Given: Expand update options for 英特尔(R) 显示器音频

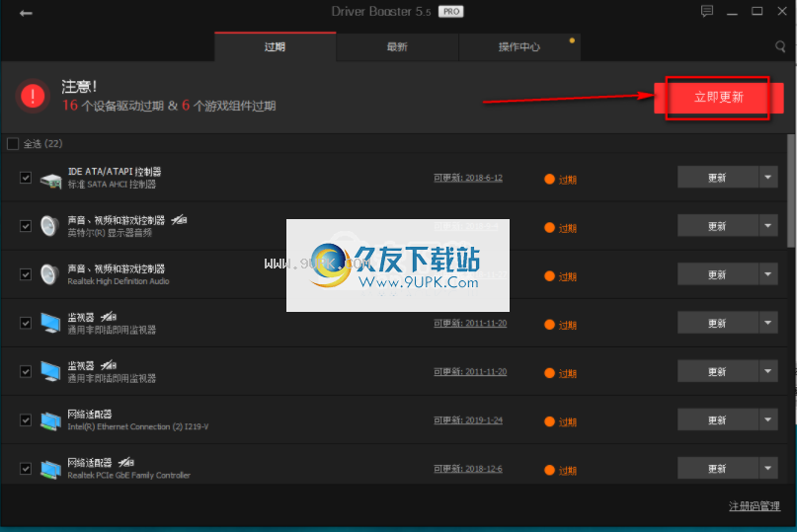Looking at the screenshot, I should coord(768,226).
